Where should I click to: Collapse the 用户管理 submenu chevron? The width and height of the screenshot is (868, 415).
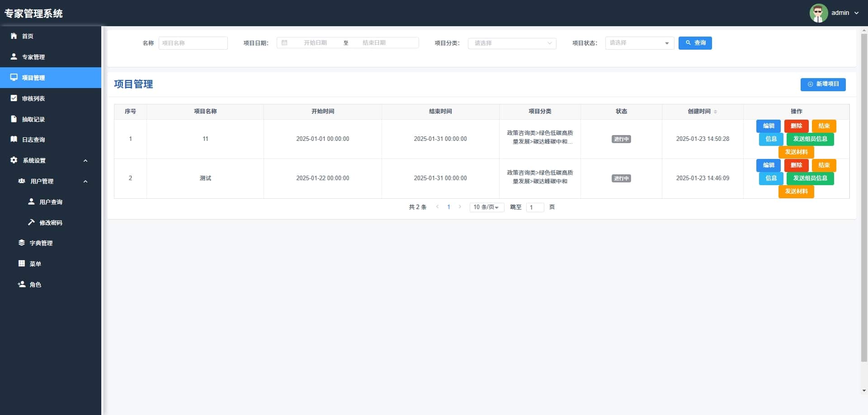pos(85,182)
